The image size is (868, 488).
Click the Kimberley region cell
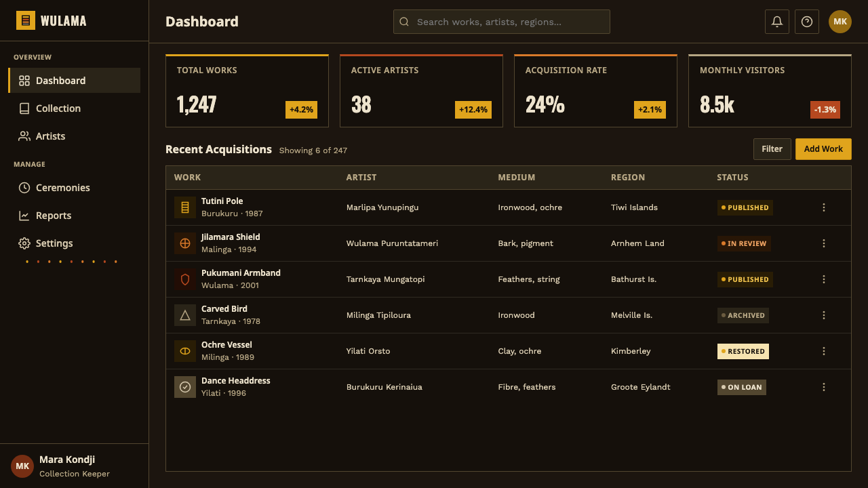pyautogui.click(x=631, y=351)
